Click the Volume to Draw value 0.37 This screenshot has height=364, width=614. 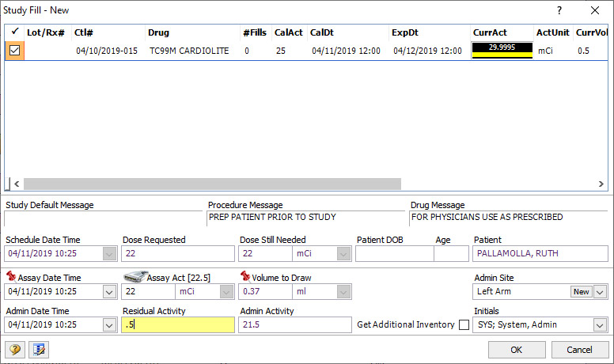[x=266, y=291]
